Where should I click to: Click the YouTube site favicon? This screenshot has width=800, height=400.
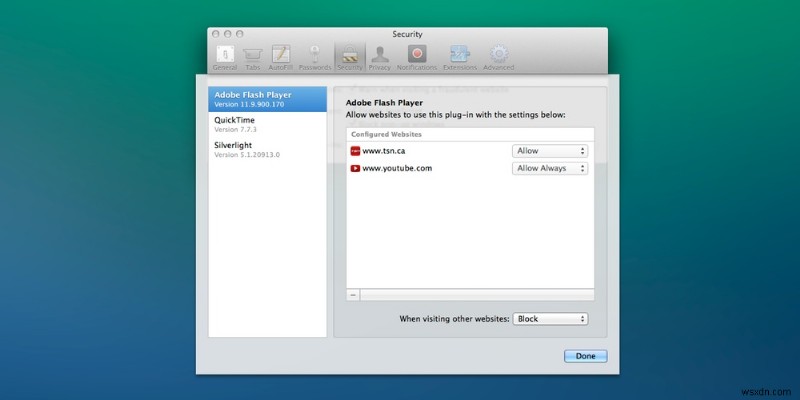point(355,168)
